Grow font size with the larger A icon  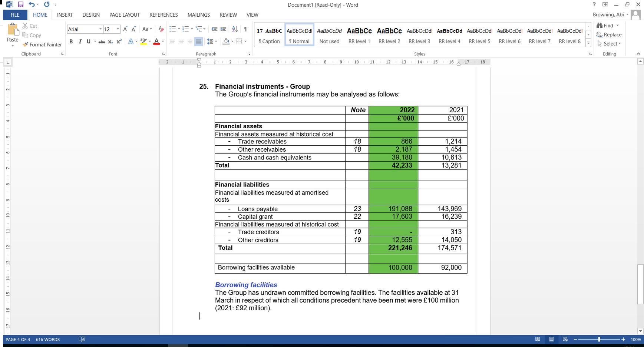point(125,29)
